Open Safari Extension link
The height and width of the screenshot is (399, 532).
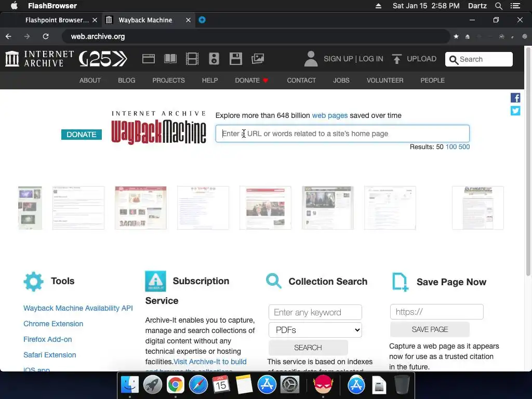click(49, 355)
